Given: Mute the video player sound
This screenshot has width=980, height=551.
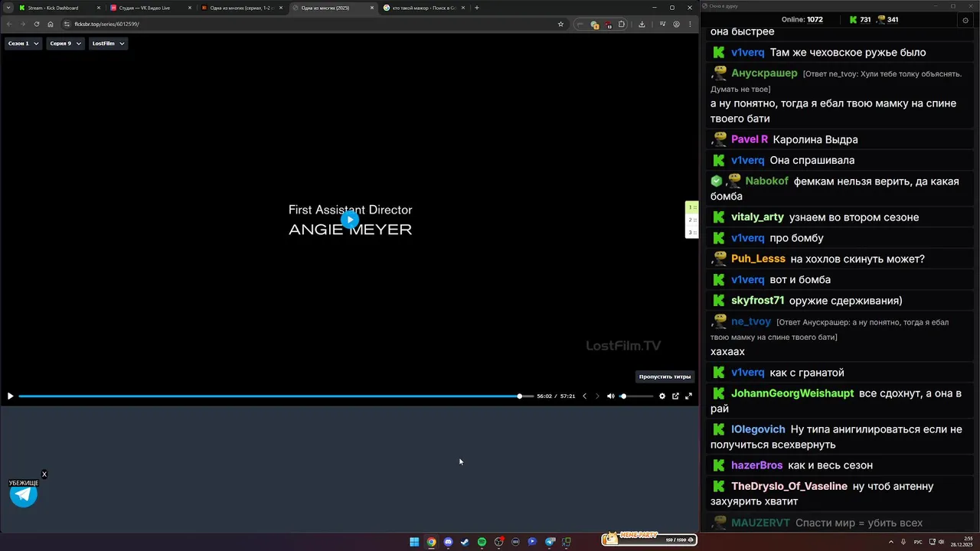Looking at the screenshot, I should tap(610, 396).
